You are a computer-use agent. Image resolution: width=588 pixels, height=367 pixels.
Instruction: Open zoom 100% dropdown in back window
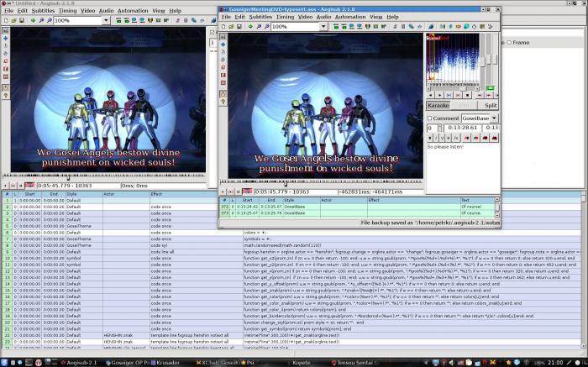[x=106, y=20]
